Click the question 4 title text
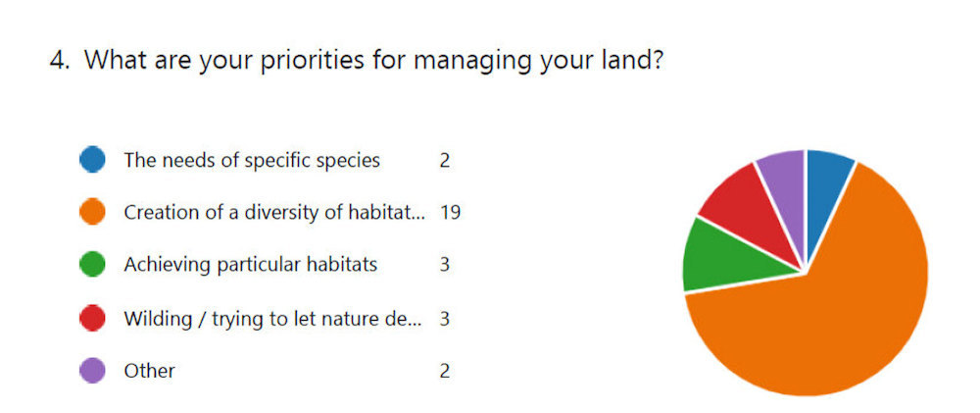980x413 pixels. click(x=359, y=60)
